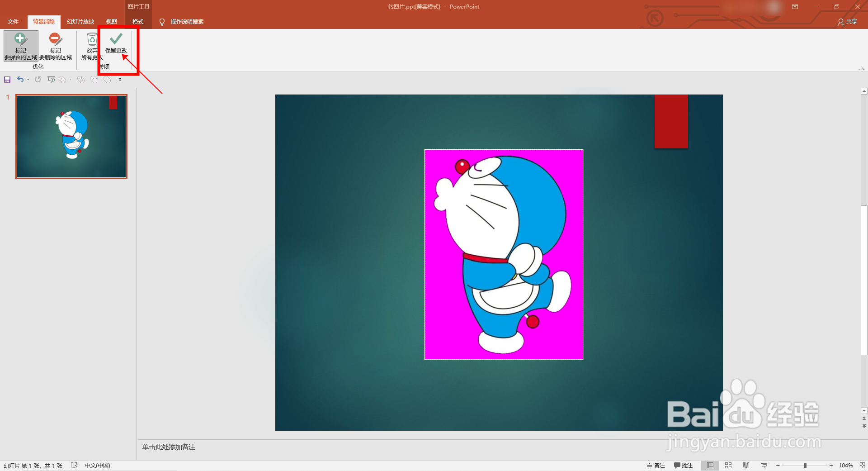Toggle the 备注 notes pane

tap(656, 466)
